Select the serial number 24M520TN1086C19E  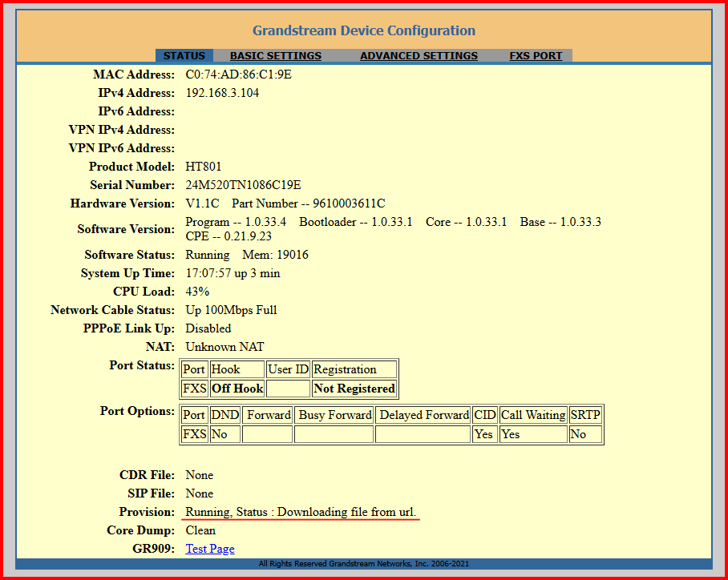(243, 185)
